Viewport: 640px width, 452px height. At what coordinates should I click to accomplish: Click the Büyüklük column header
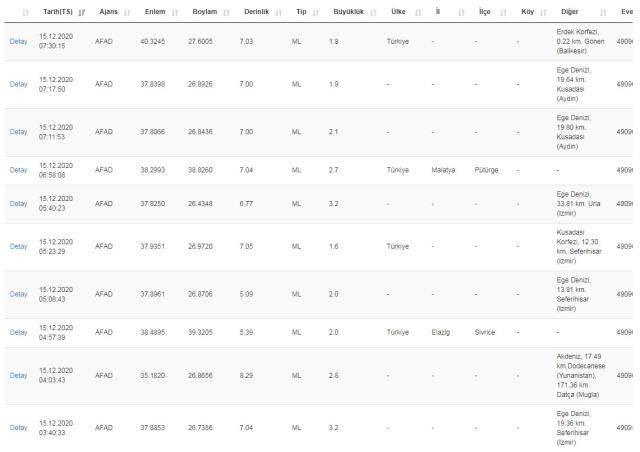pyautogui.click(x=348, y=12)
